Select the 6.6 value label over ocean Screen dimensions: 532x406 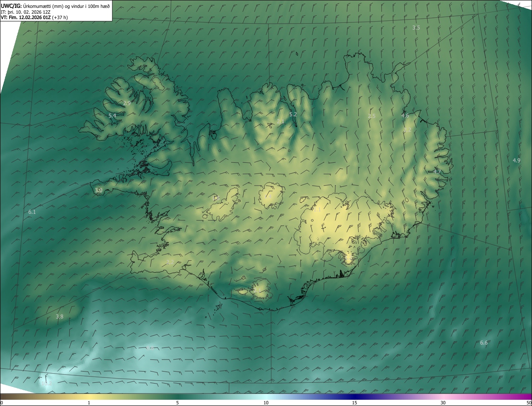click(x=484, y=343)
